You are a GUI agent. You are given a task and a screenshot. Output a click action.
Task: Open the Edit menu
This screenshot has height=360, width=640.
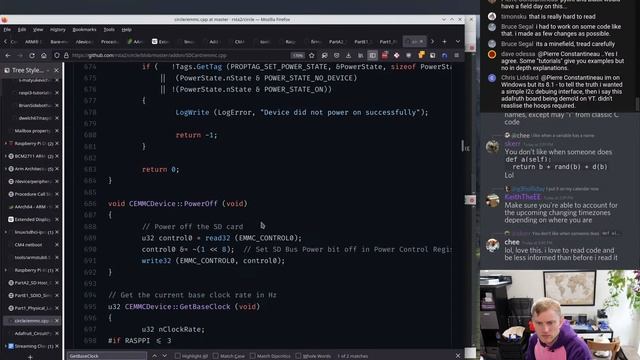(22, 29)
